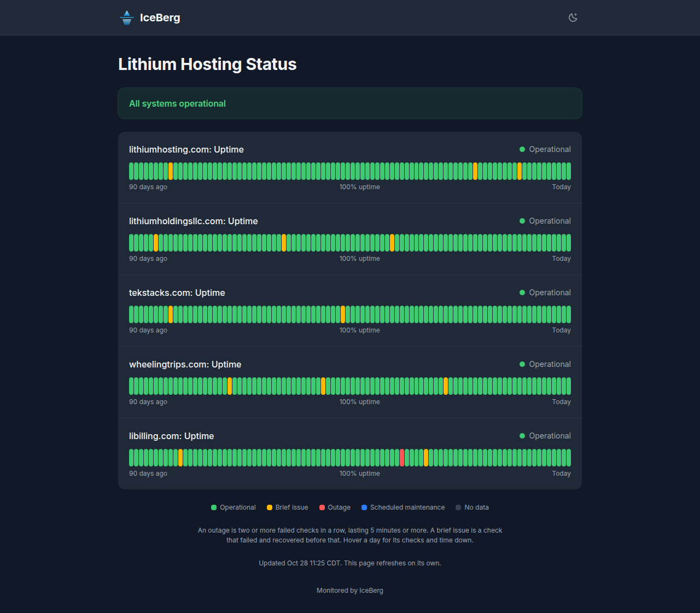Click the Brief issue legend label
This screenshot has height=613, width=700.
click(292, 507)
